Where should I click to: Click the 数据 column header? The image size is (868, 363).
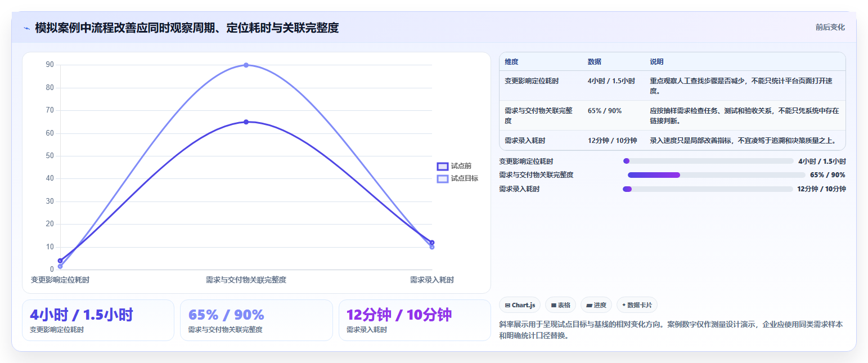(595, 62)
